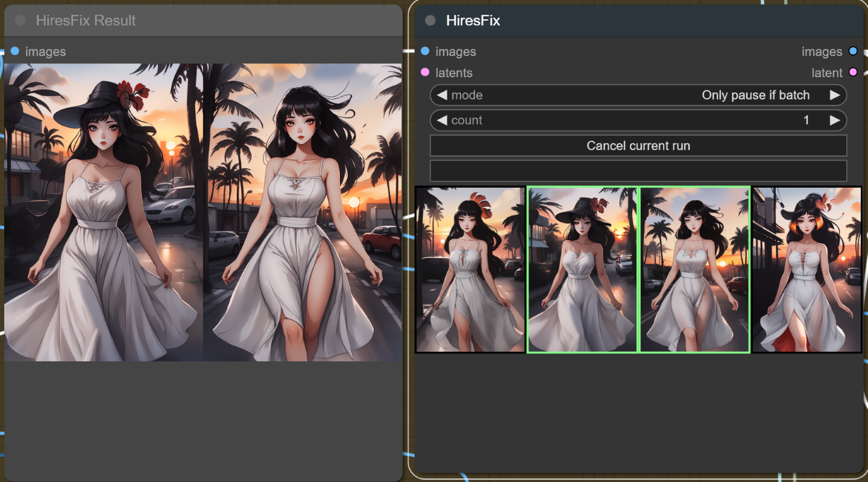Deselect the third highlighted thumbnail without a hat

tap(694, 269)
